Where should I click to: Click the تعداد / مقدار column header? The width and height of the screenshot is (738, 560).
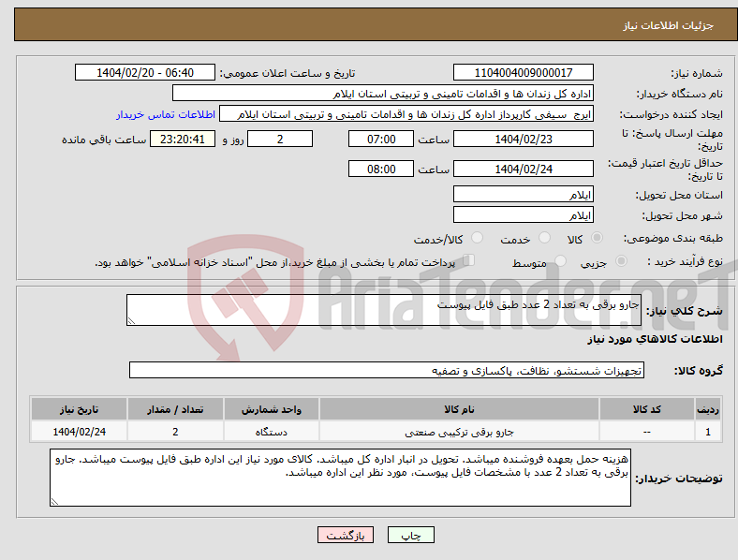coord(175,409)
